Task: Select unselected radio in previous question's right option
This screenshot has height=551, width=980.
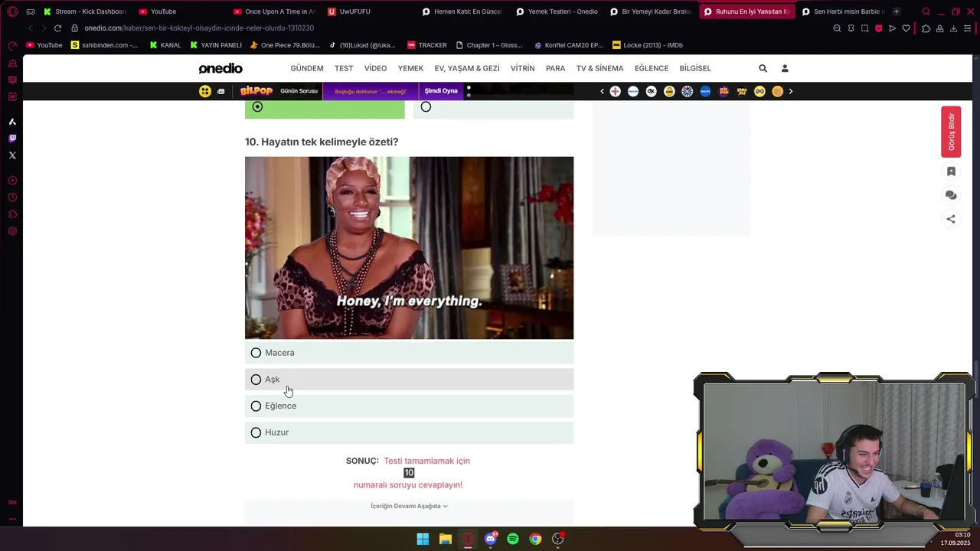Action: 426,107
